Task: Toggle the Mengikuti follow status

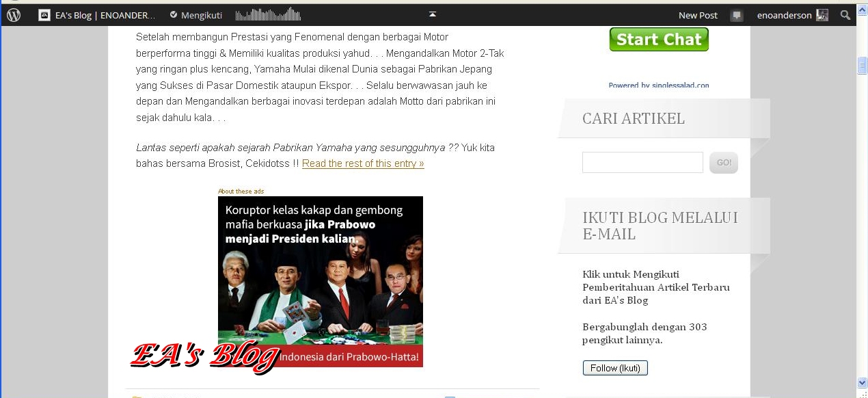Action: [196, 15]
